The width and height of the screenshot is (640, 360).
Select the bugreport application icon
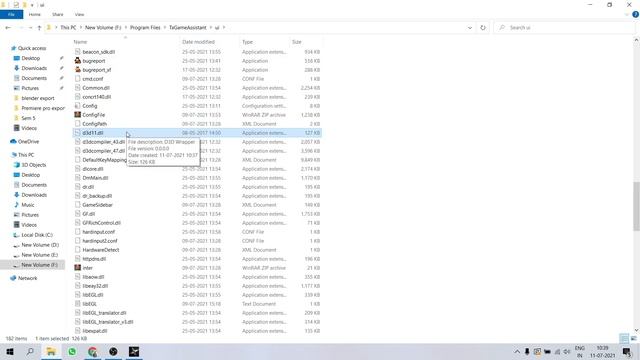click(78, 61)
